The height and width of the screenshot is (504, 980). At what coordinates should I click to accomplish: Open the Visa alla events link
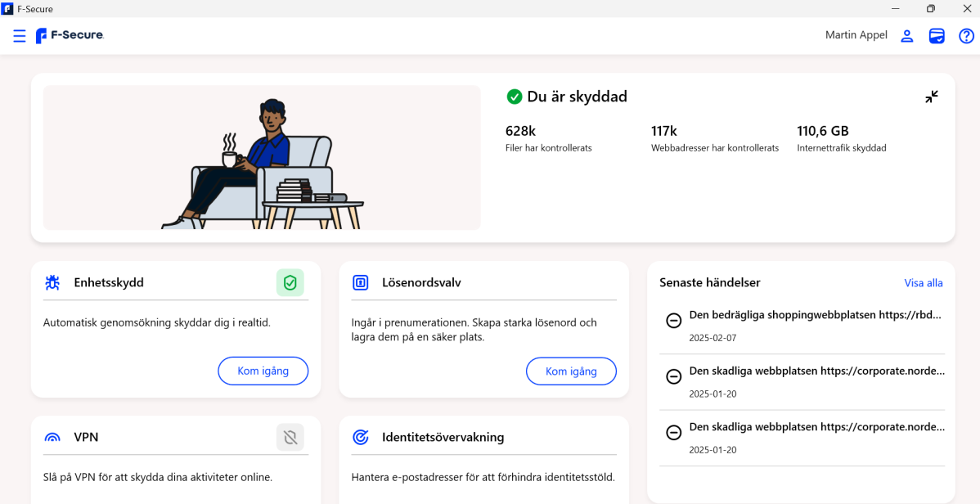[923, 283]
